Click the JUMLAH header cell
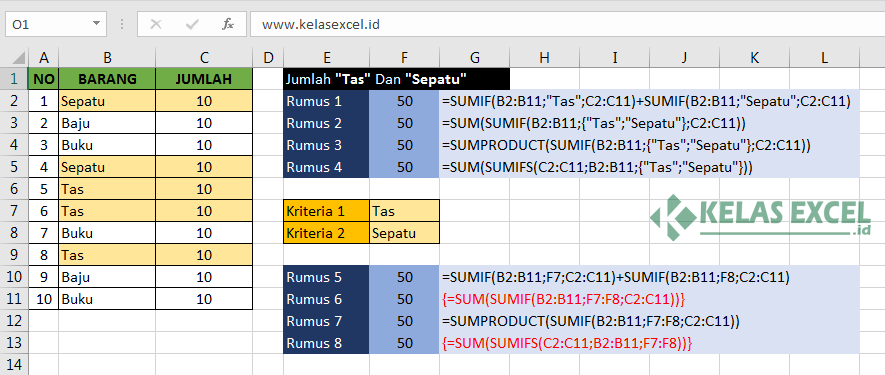The width and height of the screenshot is (885, 375). [x=204, y=79]
